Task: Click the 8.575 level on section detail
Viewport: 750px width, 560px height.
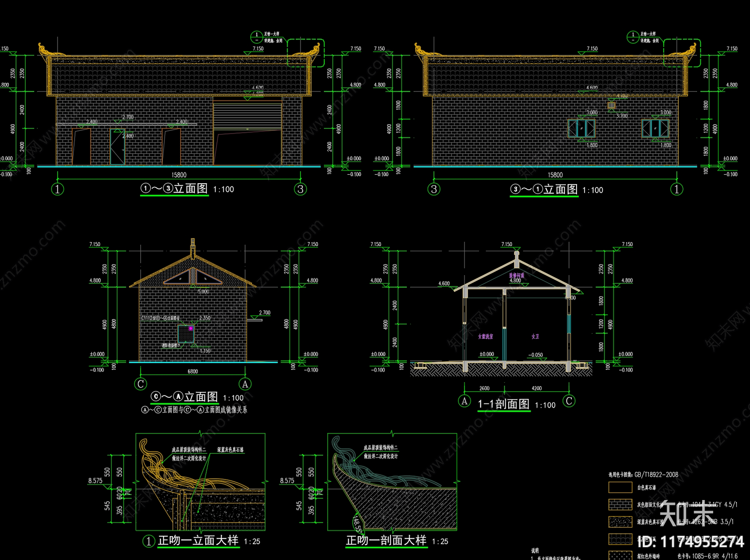Action: click(287, 480)
